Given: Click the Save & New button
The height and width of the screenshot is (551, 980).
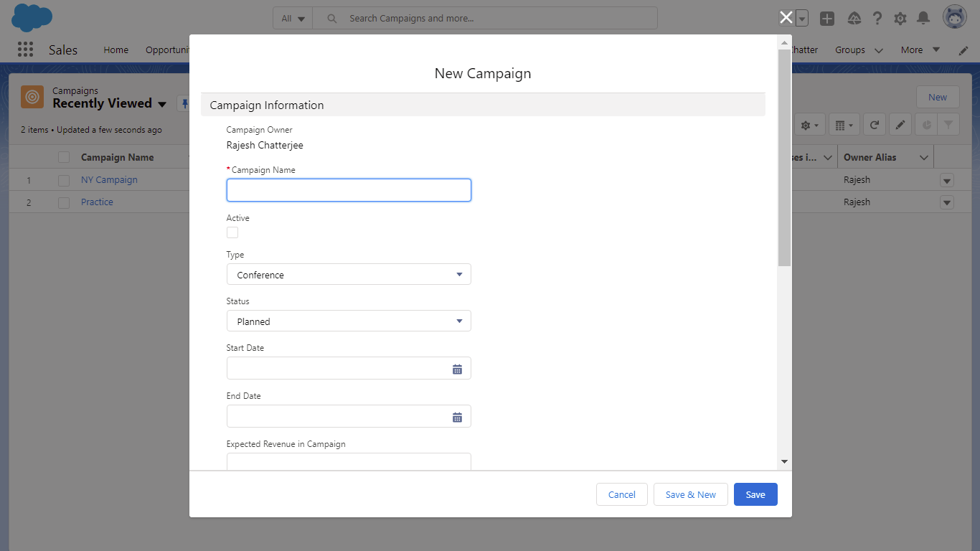Looking at the screenshot, I should [690, 494].
